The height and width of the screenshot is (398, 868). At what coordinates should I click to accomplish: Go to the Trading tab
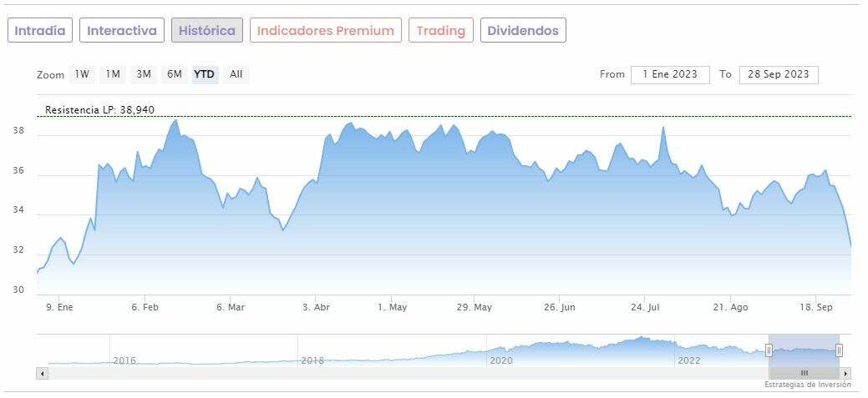tap(440, 31)
